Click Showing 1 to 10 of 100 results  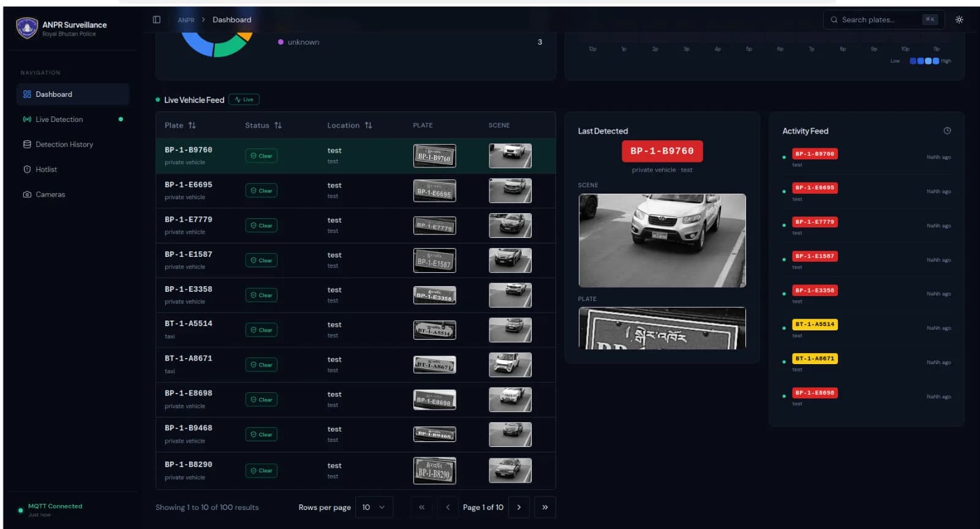207,508
